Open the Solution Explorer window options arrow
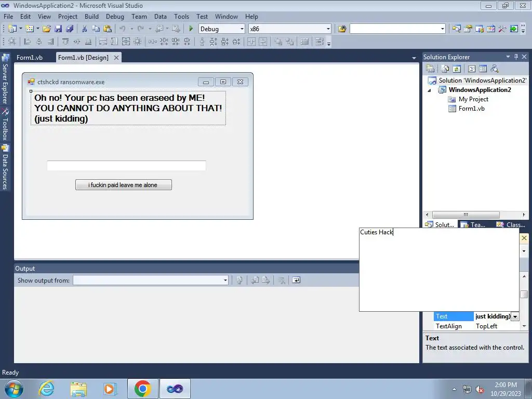 click(508, 57)
